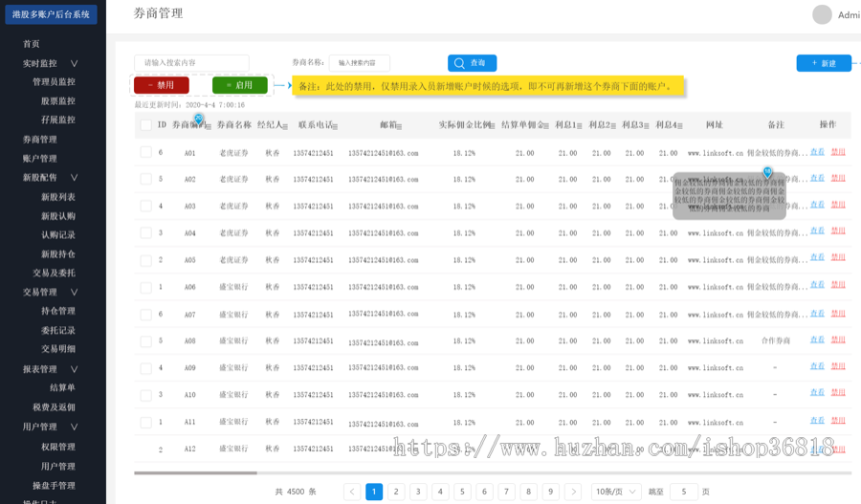The width and height of the screenshot is (861, 504).
Task: Open 首页 in the sidebar
Action: point(32,44)
